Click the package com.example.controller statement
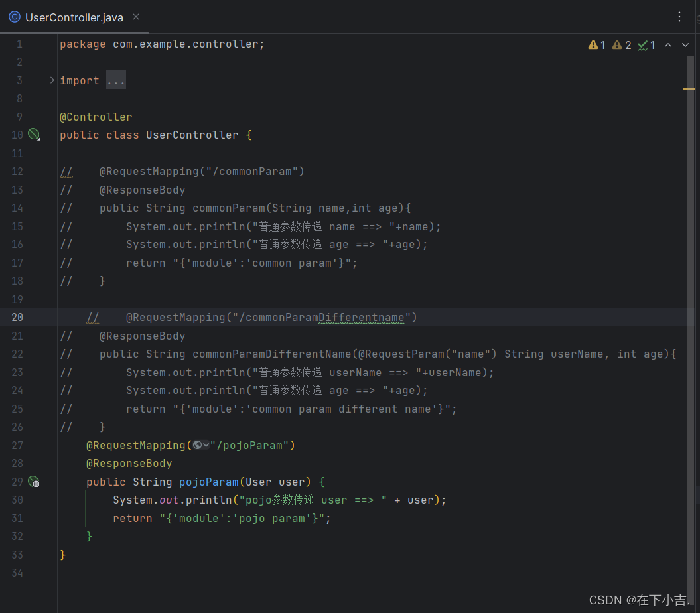This screenshot has width=700, height=613. 162,44
